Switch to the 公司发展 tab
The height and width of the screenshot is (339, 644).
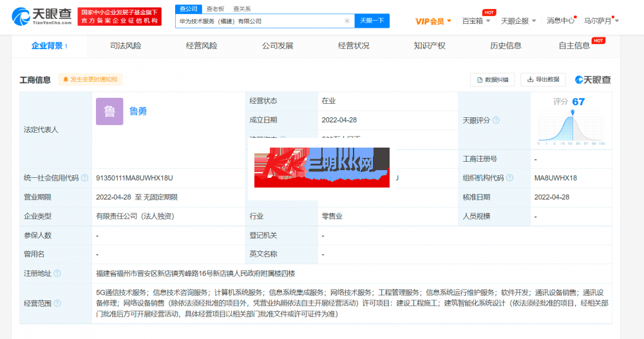pyautogui.click(x=278, y=46)
